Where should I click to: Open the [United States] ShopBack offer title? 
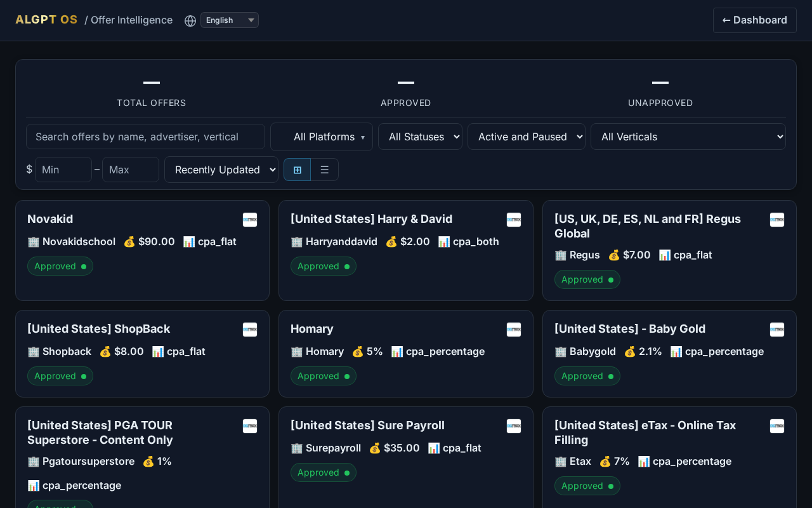coord(99,329)
